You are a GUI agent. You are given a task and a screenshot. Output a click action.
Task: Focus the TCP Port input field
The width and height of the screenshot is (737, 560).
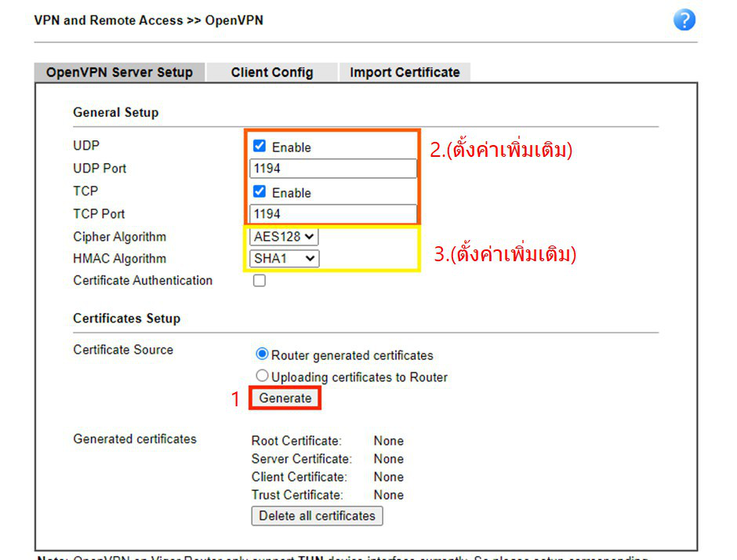tap(332, 213)
